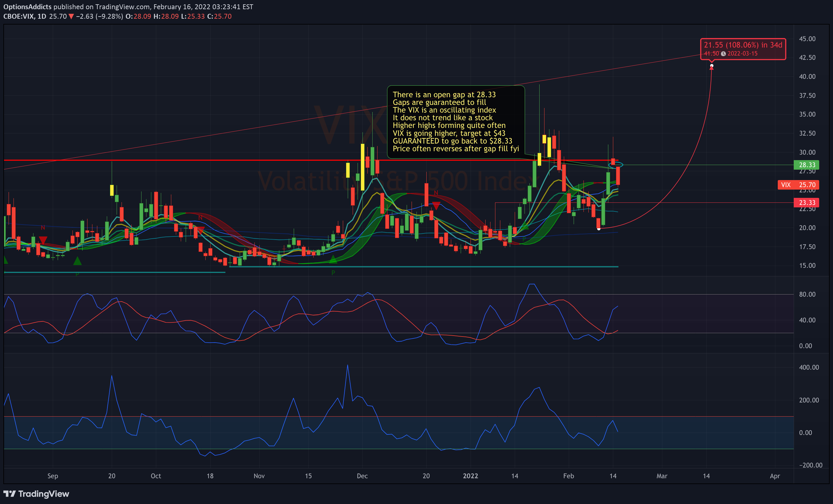Click the 80.00 oscillator axis label
Viewport: 833px width, 504px height.
tap(807, 294)
